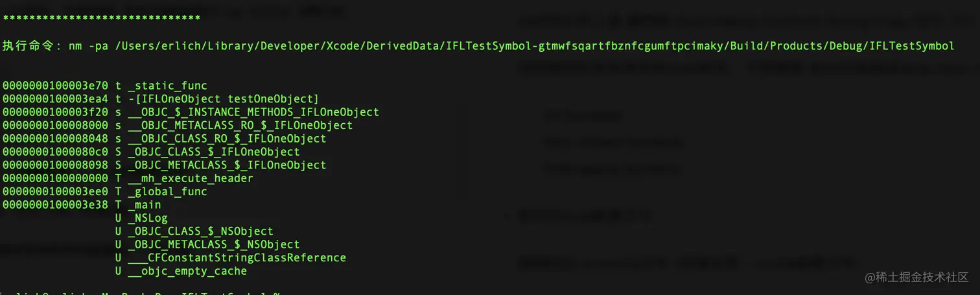Click the _OBJC_METACLASS_$_IFLOneObject symbol
The width and height of the screenshot is (980, 295).
coord(227,165)
